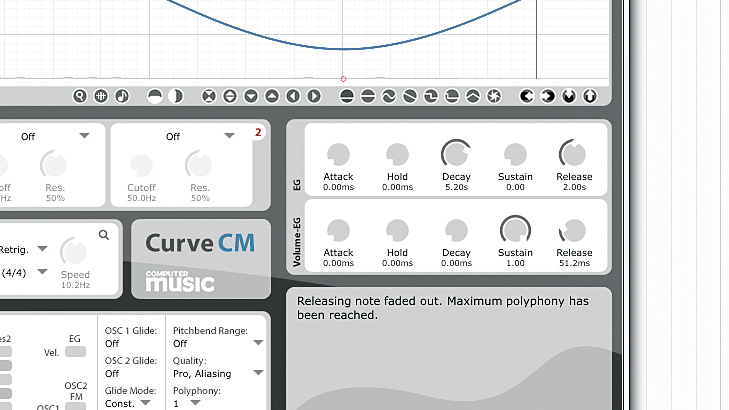
Task: Click the LFO Speed knob
Action: [73, 251]
